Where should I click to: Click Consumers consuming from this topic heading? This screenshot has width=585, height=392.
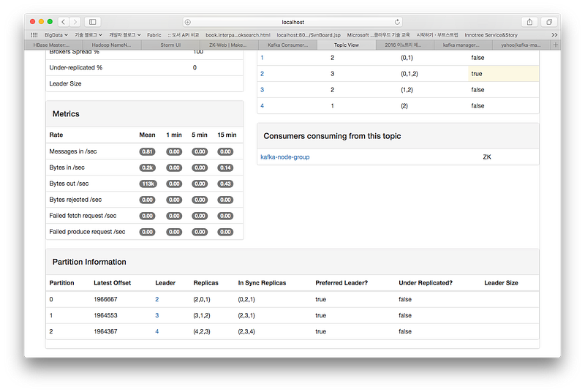tap(332, 136)
